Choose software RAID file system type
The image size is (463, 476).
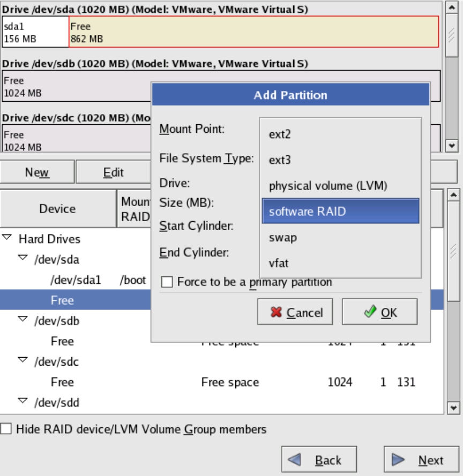click(340, 211)
